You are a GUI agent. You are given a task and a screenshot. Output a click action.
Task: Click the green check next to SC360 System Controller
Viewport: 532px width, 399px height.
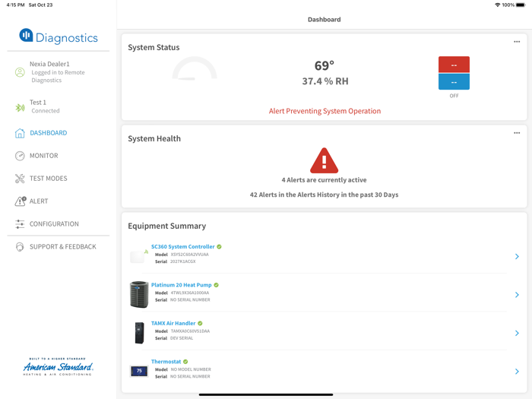click(219, 247)
